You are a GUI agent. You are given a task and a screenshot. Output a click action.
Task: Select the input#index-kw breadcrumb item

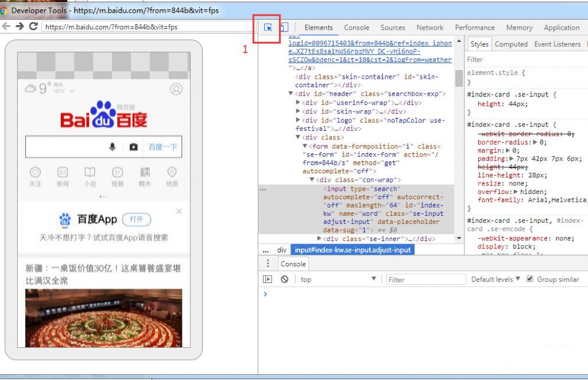pos(353,250)
